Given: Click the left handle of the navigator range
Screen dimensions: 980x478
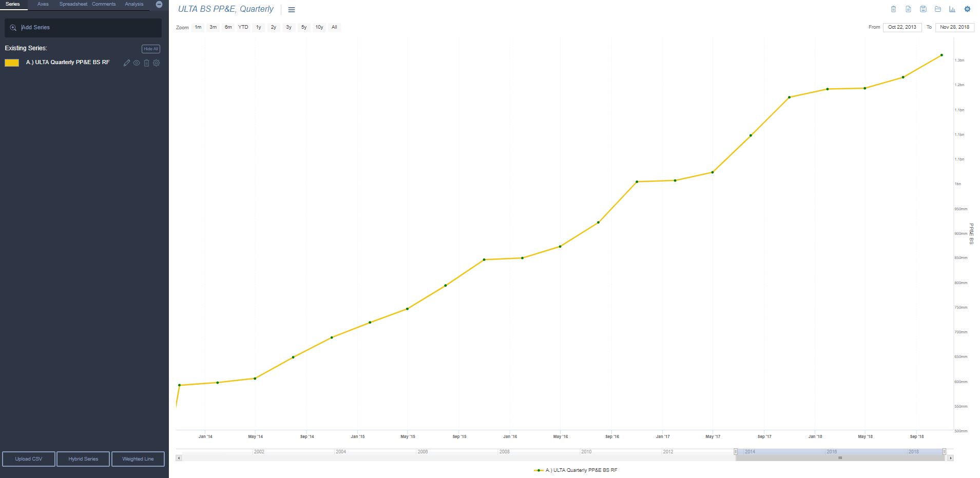Looking at the screenshot, I should (736, 451).
